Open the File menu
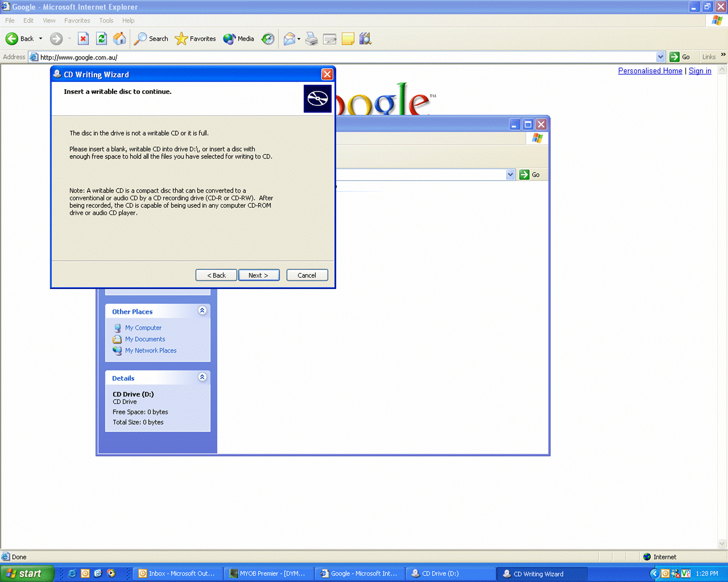Viewport: 728px width, 582px height. click(10, 21)
